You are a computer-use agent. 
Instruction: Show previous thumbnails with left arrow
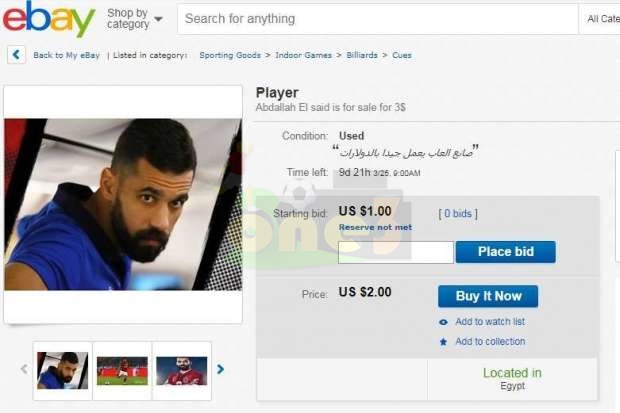(x=24, y=369)
